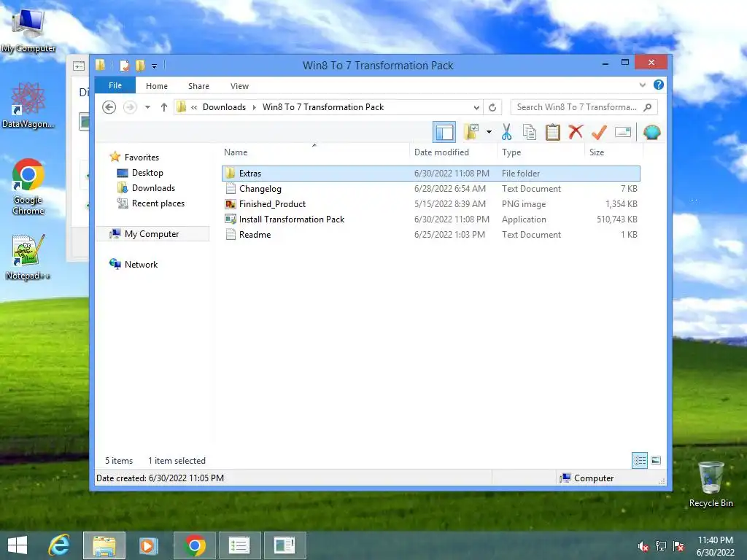Expand the ribbon with the chevron
This screenshot has height=560, width=747.
642,85
